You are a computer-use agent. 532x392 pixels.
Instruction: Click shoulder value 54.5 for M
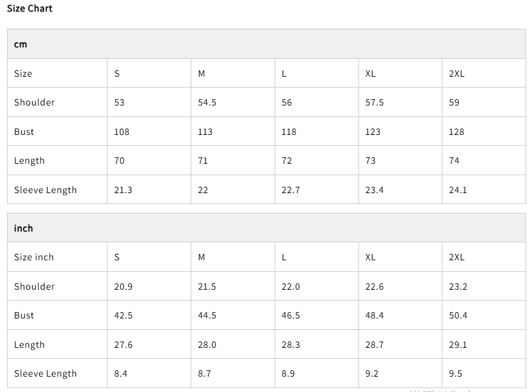click(207, 102)
